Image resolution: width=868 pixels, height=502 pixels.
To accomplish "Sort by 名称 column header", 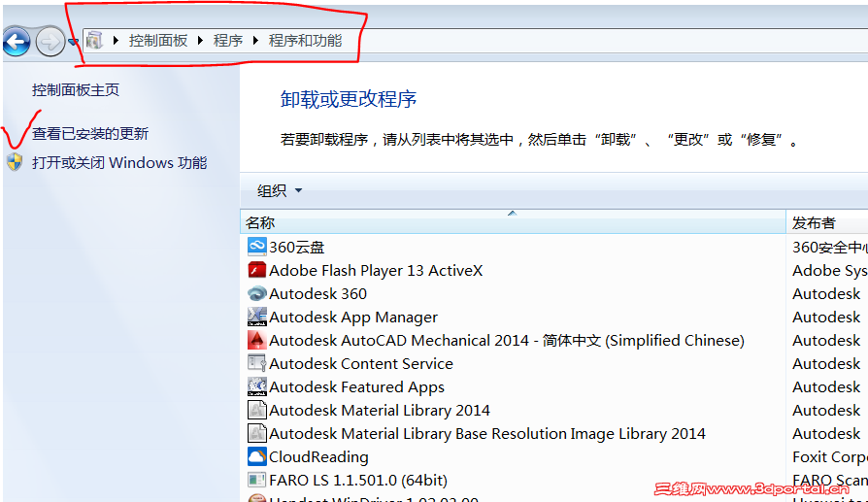I will (x=514, y=222).
